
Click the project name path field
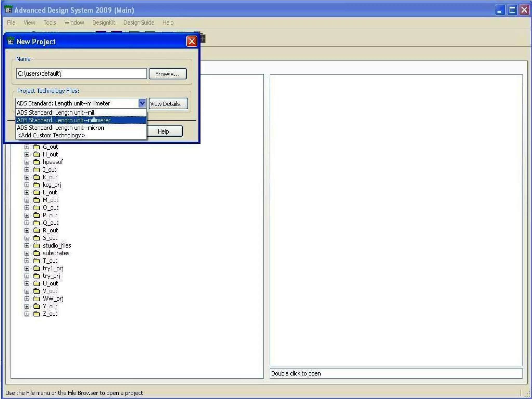[81, 74]
